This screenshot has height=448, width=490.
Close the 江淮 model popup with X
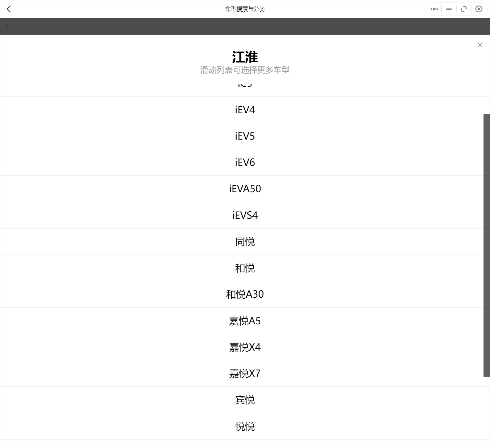click(480, 45)
